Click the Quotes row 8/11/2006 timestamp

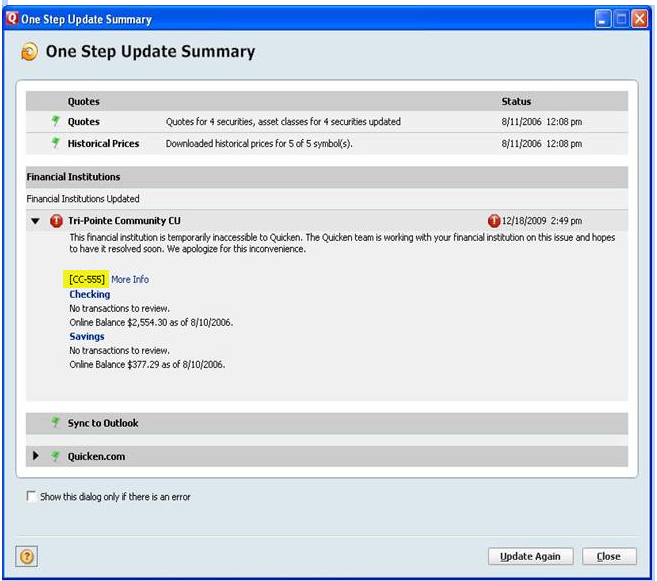pyautogui.click(x=542, y=122)
